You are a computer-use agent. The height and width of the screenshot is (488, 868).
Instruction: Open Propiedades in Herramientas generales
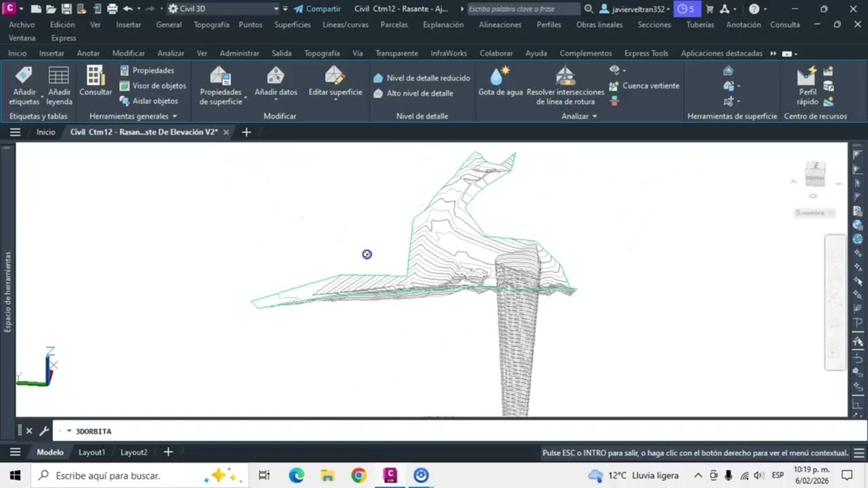click(x=147, y=70)
